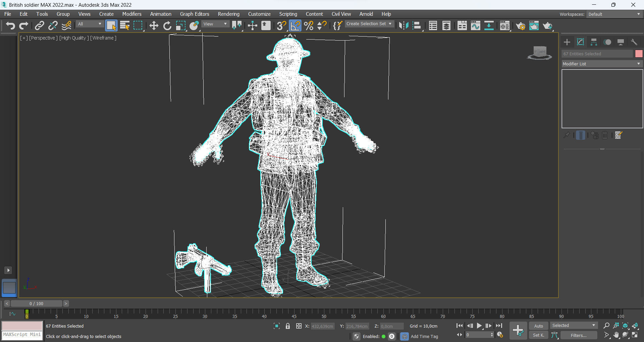Click the Undo arrow icon
The width and height of the screenshot is (644, 342).
[10, 26]
